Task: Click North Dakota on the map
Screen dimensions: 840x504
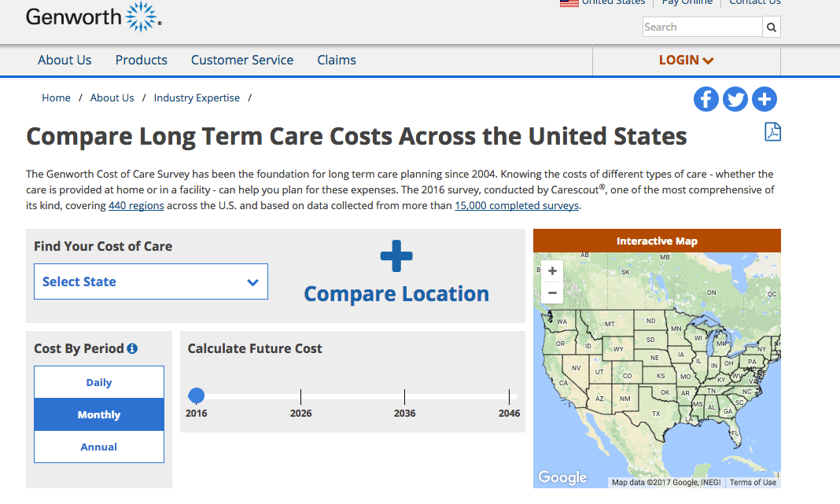Action: pyautogui.click(x=650, y=322)
